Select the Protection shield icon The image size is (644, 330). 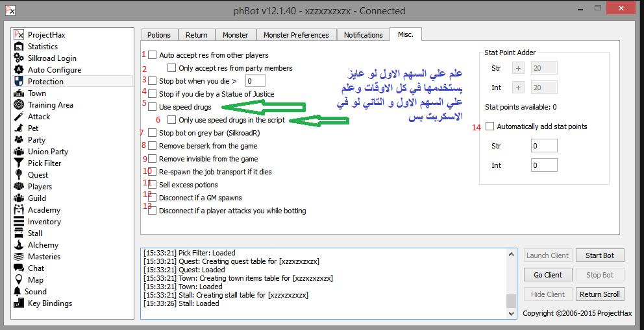(x=19, y=81)
